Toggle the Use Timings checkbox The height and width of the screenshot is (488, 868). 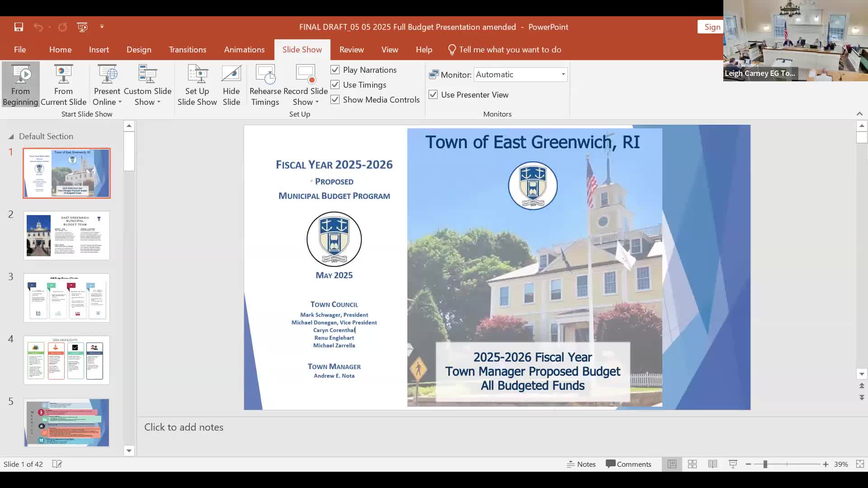335,84
